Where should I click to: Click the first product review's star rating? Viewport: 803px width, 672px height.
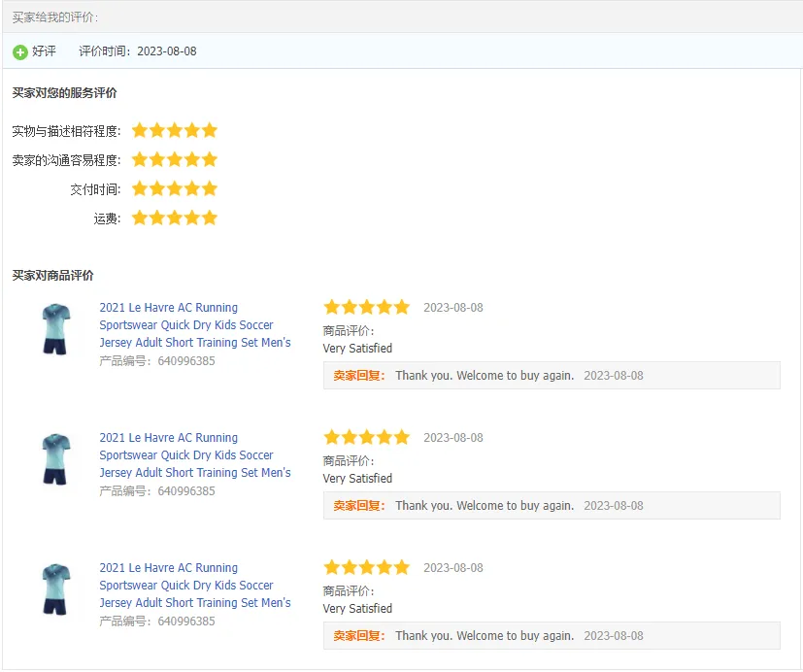366,307
